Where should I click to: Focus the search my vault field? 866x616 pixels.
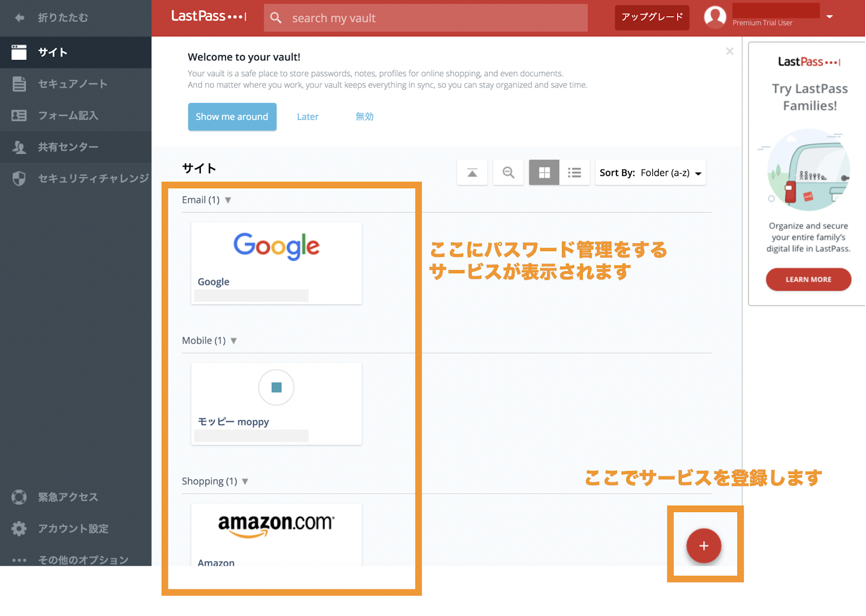coord(426,18)
